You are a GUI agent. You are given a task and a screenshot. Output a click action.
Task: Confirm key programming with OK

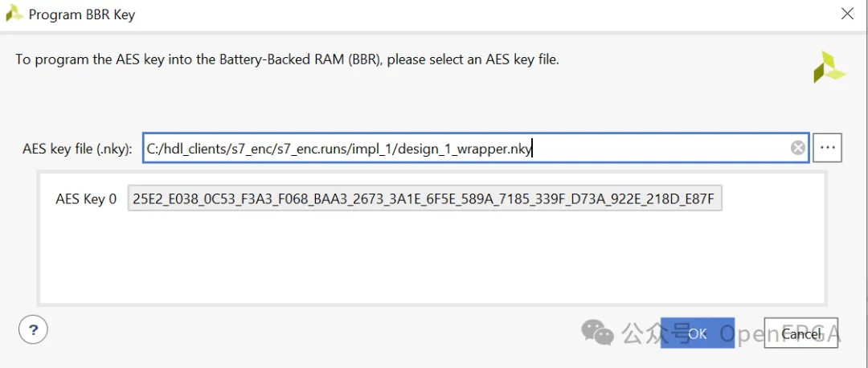click(698, 333)
